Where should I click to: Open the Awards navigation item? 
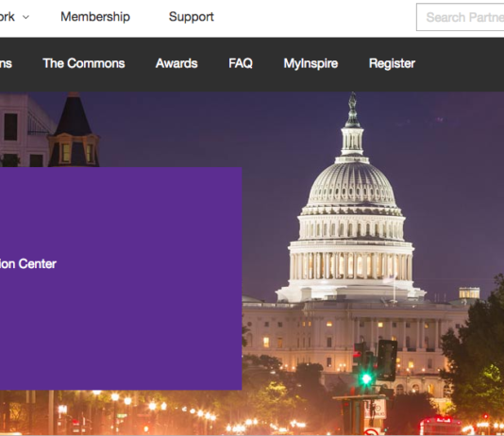[x=176, y=63]
